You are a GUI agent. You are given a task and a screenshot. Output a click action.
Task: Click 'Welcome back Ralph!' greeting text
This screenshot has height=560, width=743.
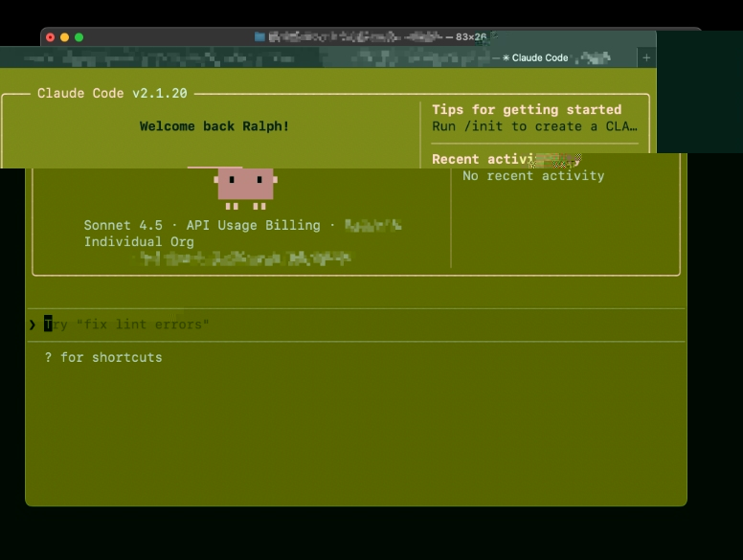[214, 126]
